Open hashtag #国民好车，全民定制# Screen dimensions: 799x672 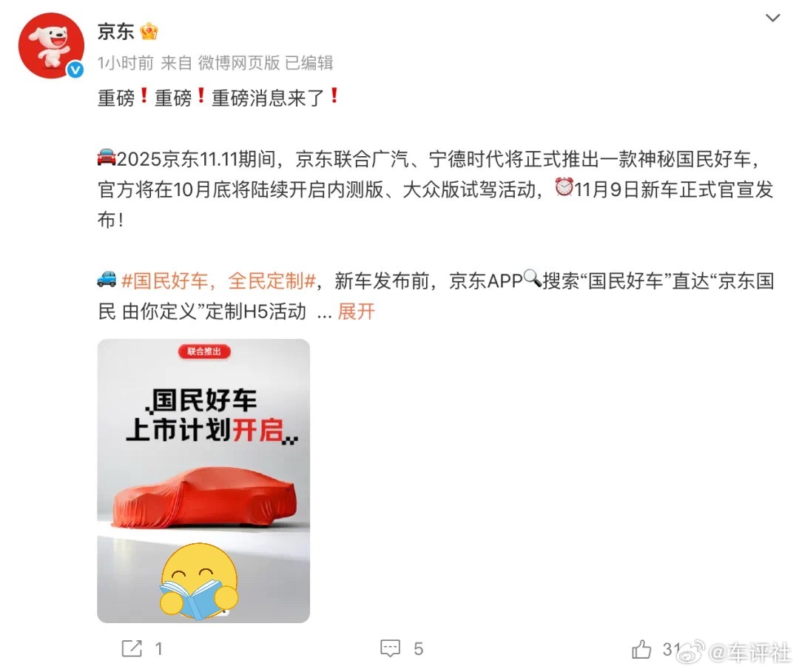pyautogui.click(x=218, y=281)
